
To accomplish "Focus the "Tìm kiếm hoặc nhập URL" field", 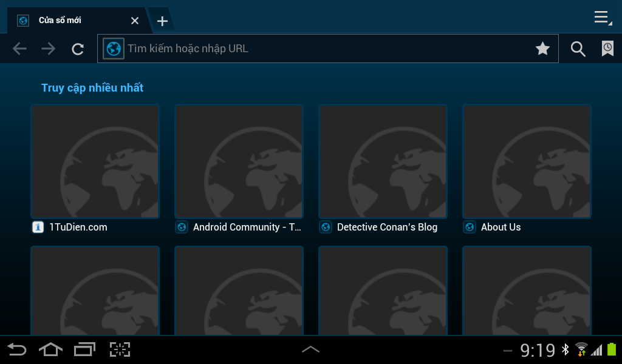I will tap(328, 49).
